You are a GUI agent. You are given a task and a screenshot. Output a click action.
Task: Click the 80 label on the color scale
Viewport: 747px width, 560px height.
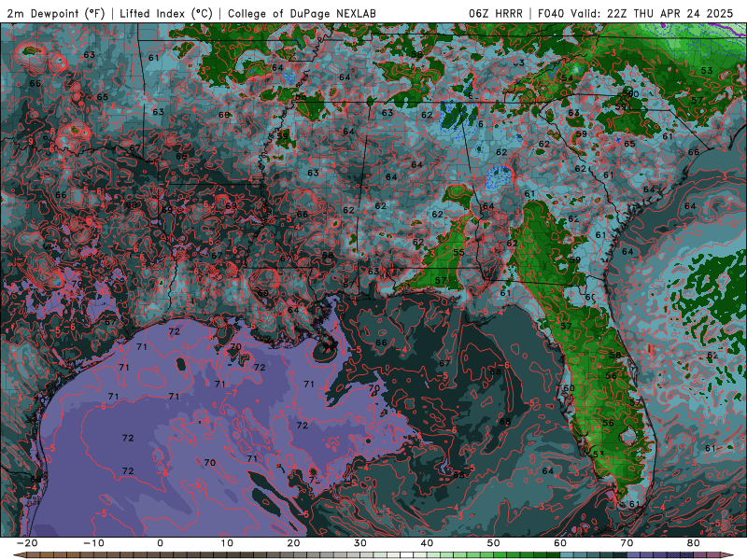(694, 543)
